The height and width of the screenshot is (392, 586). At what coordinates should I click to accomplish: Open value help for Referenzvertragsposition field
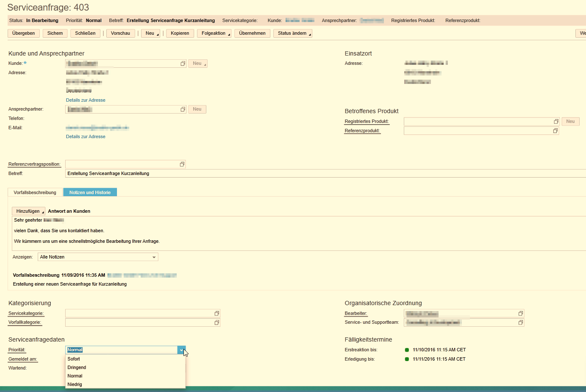182,164
